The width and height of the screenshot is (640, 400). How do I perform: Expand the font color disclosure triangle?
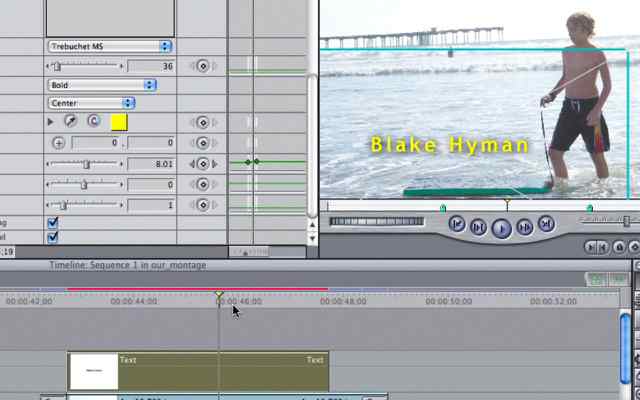tap(51, 122)
